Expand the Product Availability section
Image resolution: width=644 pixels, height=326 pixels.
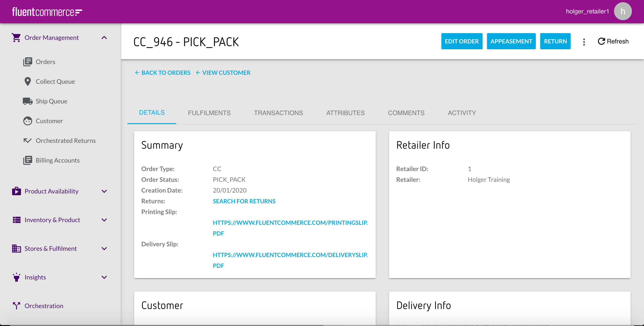[x=104, y=191]
